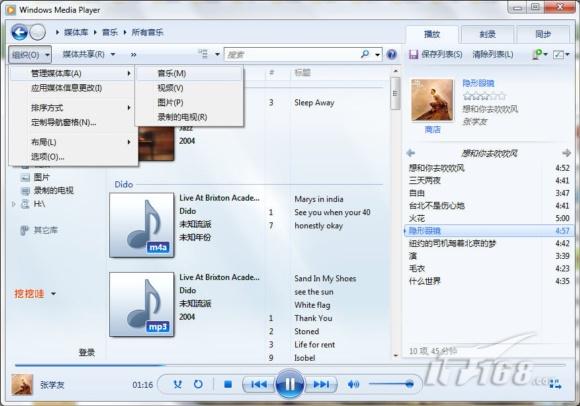The image size is (580, 406).
Task: Expand the H:\ drive tree node
Action: [x=14, y=204]
